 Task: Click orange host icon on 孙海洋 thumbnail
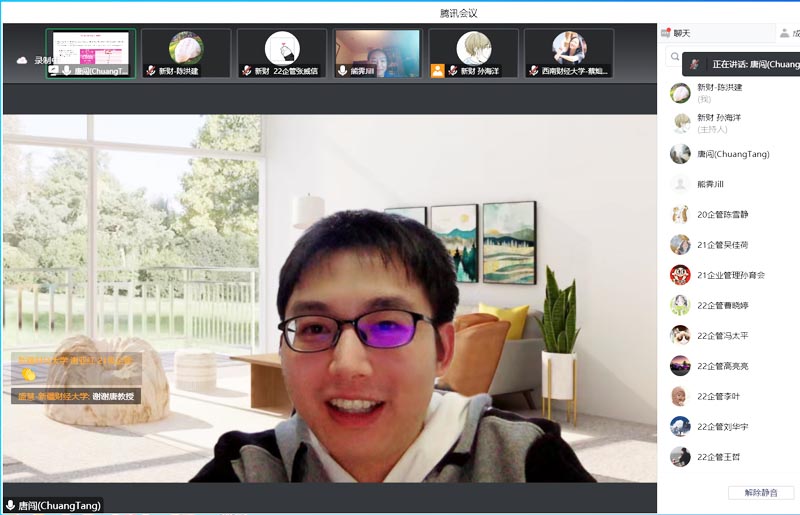(x=437, y=71)
